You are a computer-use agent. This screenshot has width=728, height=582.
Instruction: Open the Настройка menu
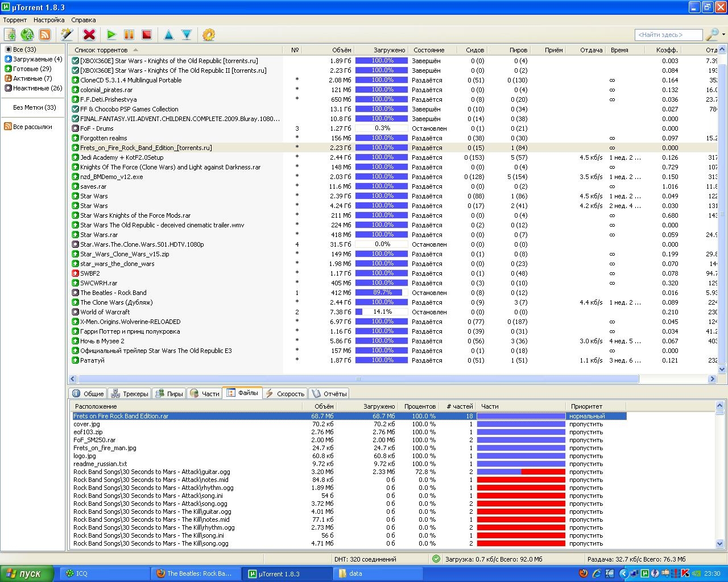click(49, 20)
